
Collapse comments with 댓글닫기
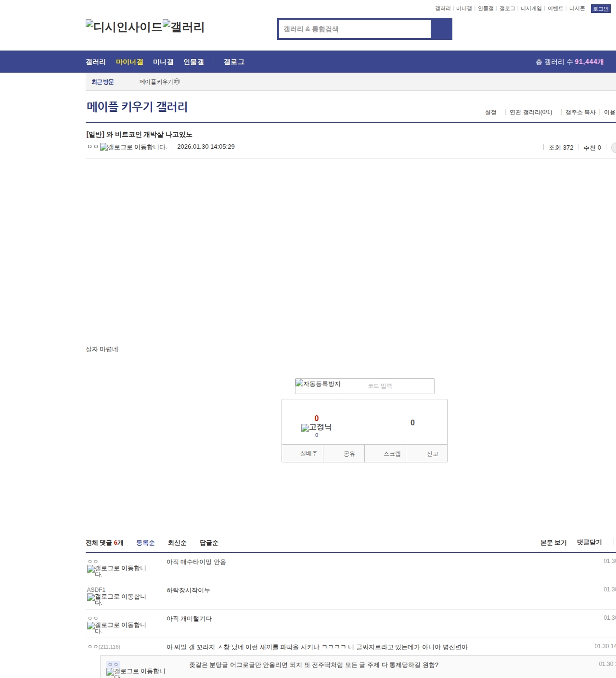pos(589,542)
